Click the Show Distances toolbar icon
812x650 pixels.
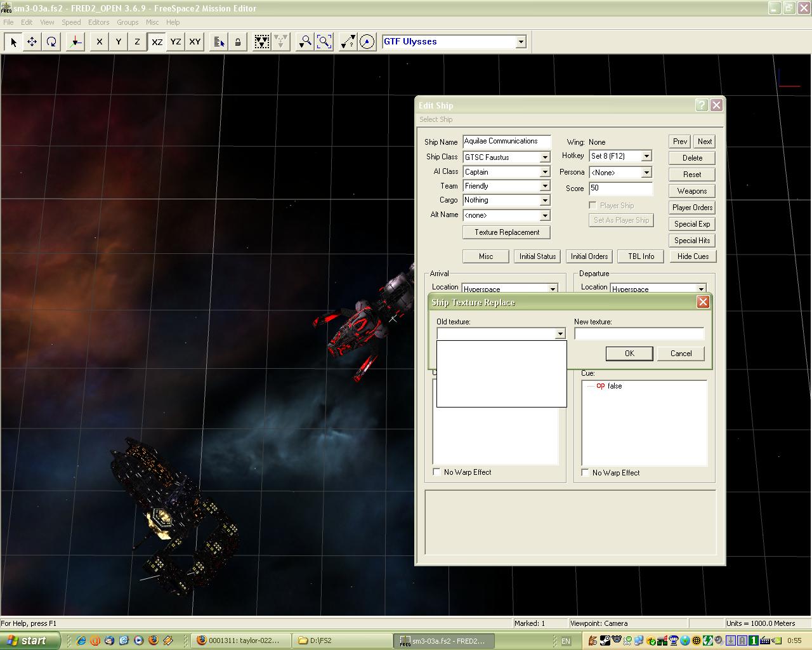click(348, 42)
